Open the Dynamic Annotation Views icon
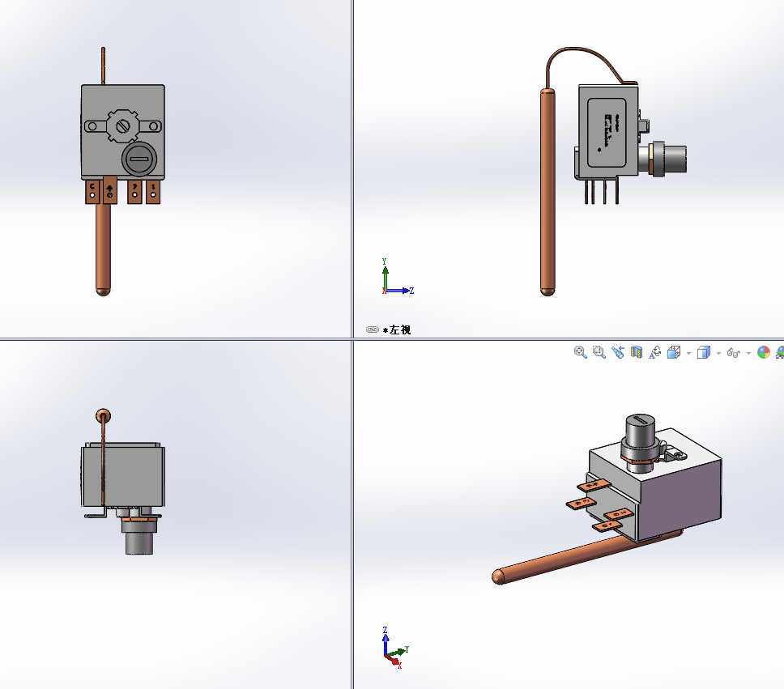Screen dimensions: 784x689 654,352
